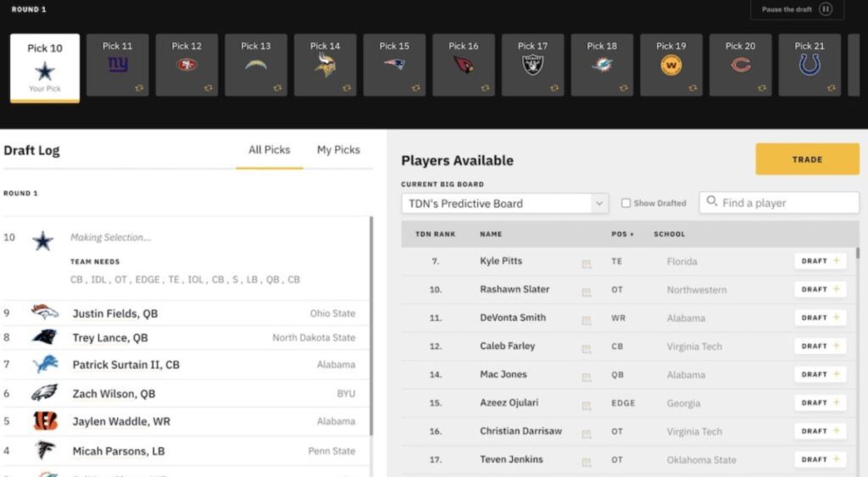
Task: Open the TDN's Predictive Board dropdown
Action: tap(505, 203)
